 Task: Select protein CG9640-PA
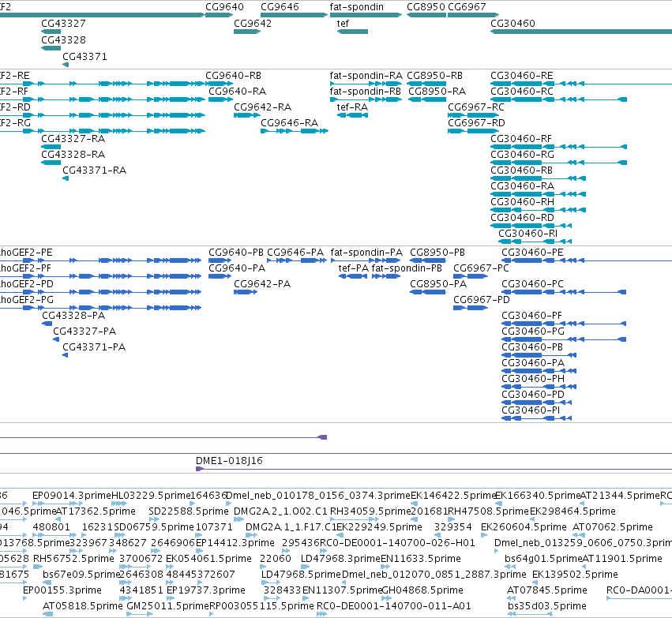(x=237, y=268)
